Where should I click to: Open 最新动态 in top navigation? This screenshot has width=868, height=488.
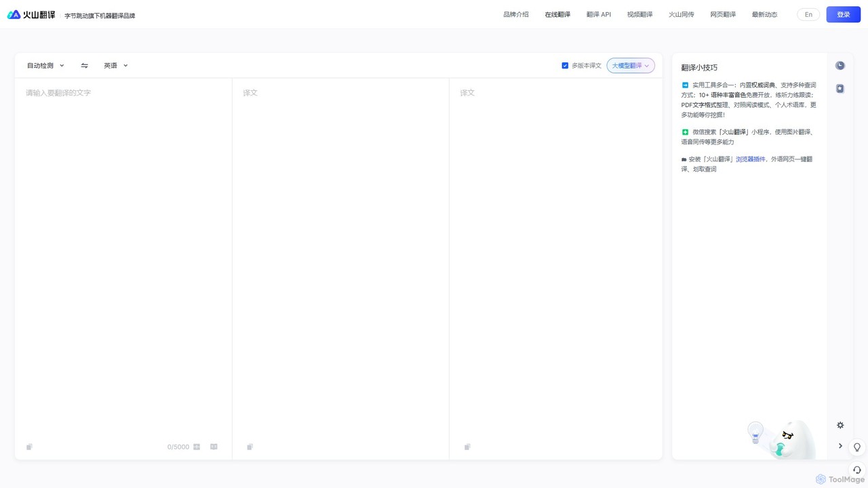764,14
